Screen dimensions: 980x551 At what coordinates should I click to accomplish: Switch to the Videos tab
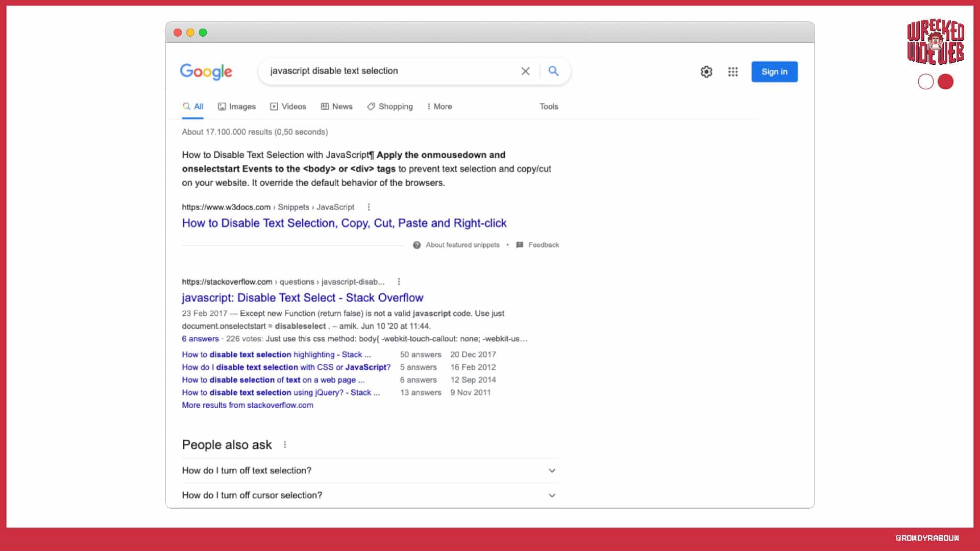tap(288, 107)
